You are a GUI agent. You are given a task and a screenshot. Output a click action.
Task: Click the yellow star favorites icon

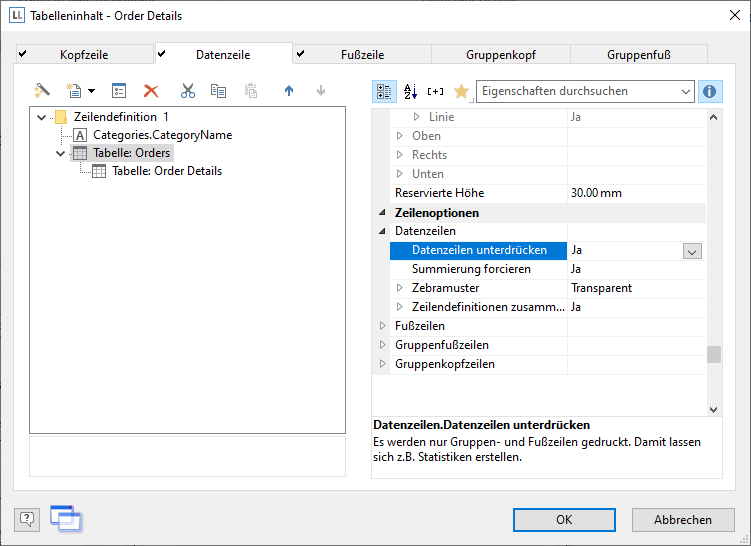click(461, 92)
